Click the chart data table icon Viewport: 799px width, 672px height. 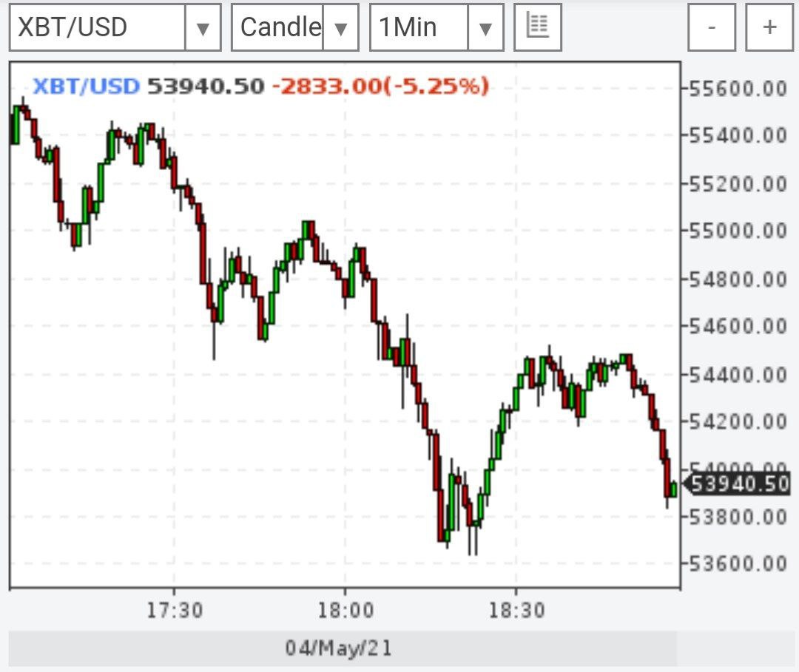coord(538,27)
